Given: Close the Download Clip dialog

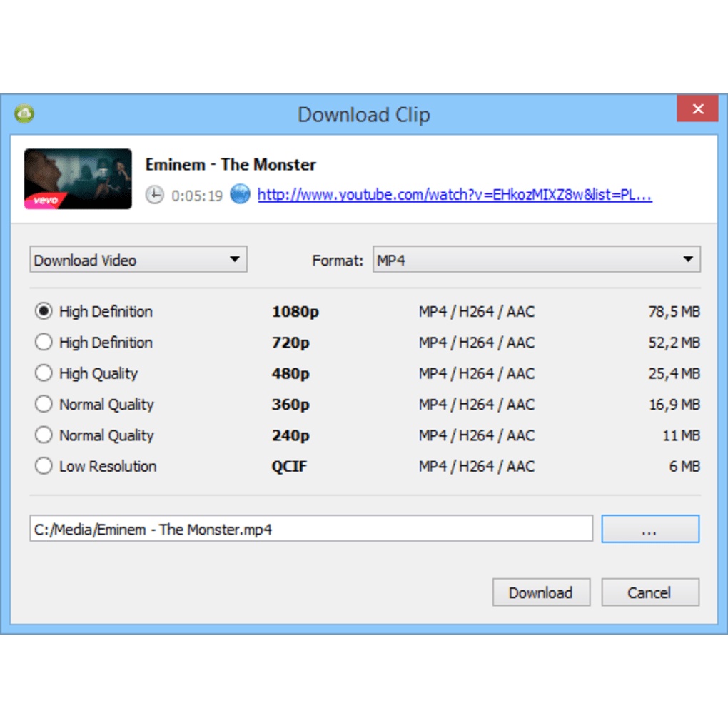Looking at the screenshot, I should click(697, 109).
